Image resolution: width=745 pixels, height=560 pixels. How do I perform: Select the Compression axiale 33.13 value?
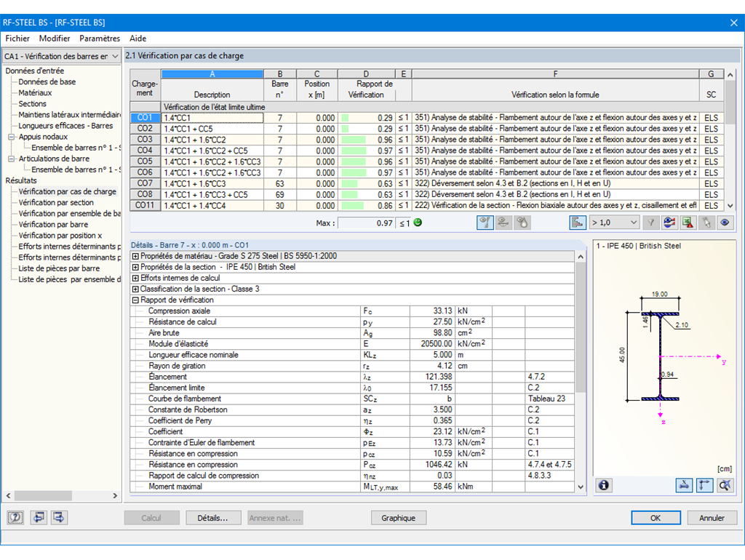click(432, 311)
